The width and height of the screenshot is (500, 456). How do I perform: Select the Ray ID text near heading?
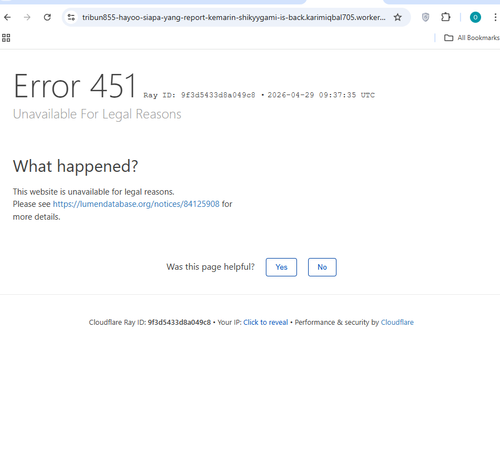(x=200, y=95)
